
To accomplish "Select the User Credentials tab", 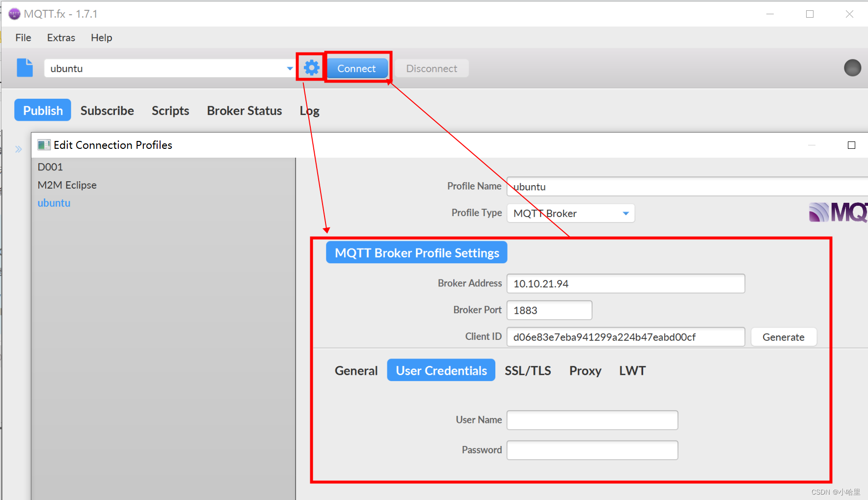I will (x=441, y=370).
